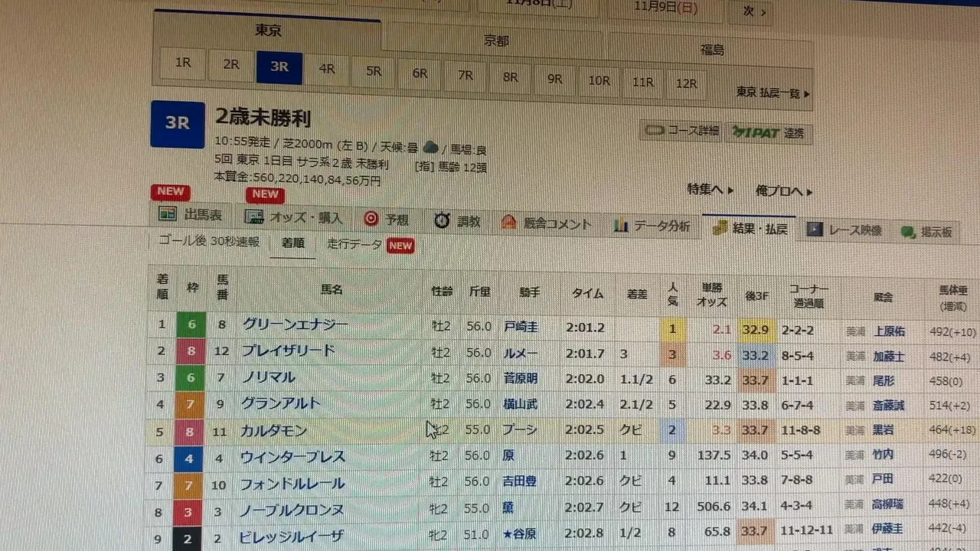980x551 pixels.
Task: Open the 予想 tab
Action: tap(387, 220)
